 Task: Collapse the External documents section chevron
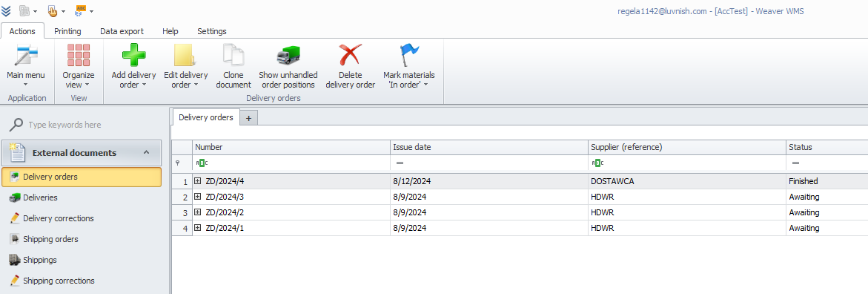(147, 152)
